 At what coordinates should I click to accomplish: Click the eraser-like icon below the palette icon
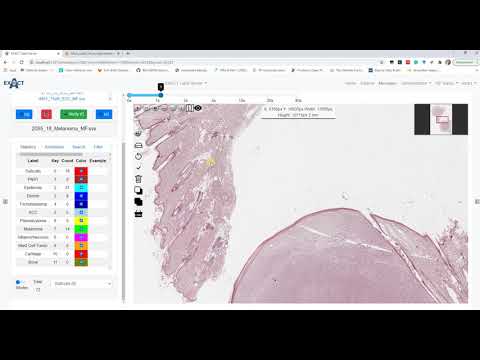138,145
